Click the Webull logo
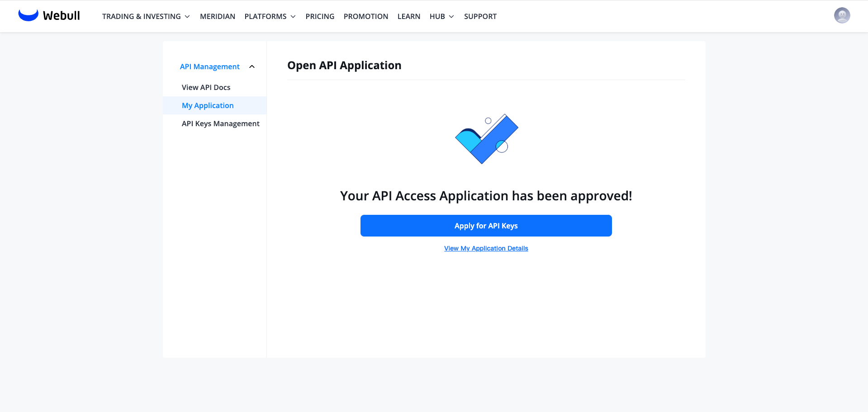This screenshot has width=868, height=412. 49,15
